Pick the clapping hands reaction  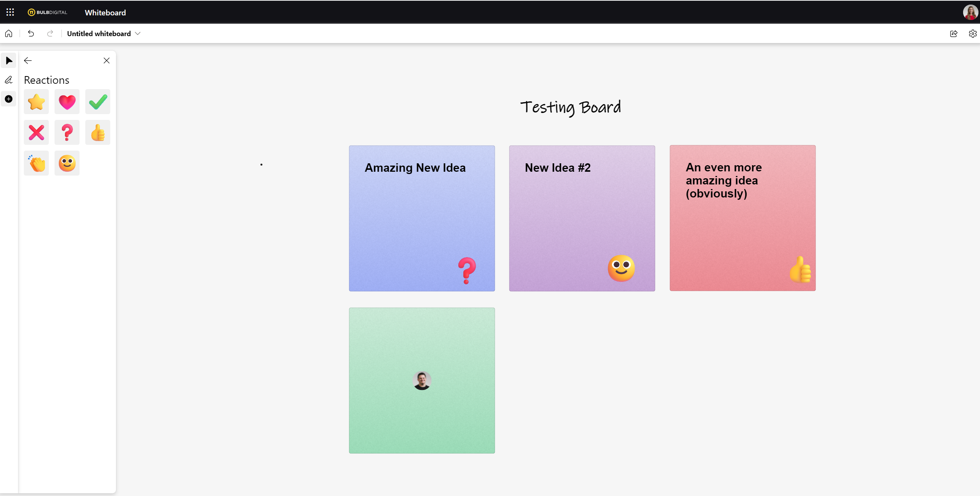coord(36,163)
